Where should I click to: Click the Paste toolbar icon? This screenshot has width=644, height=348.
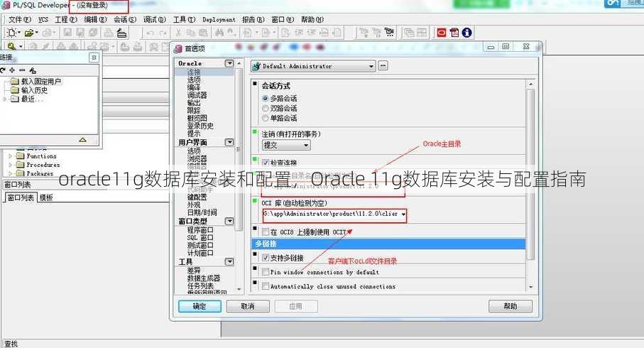(203, 33)
